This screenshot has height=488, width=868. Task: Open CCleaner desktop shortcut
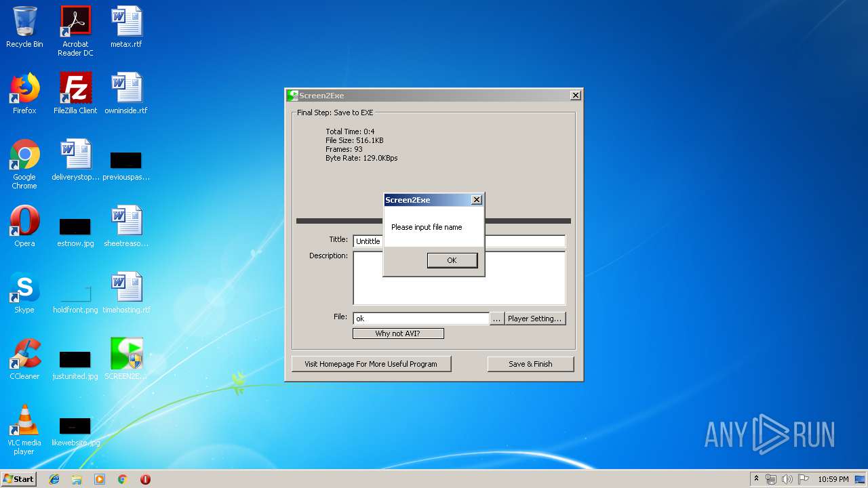point(24,359)
